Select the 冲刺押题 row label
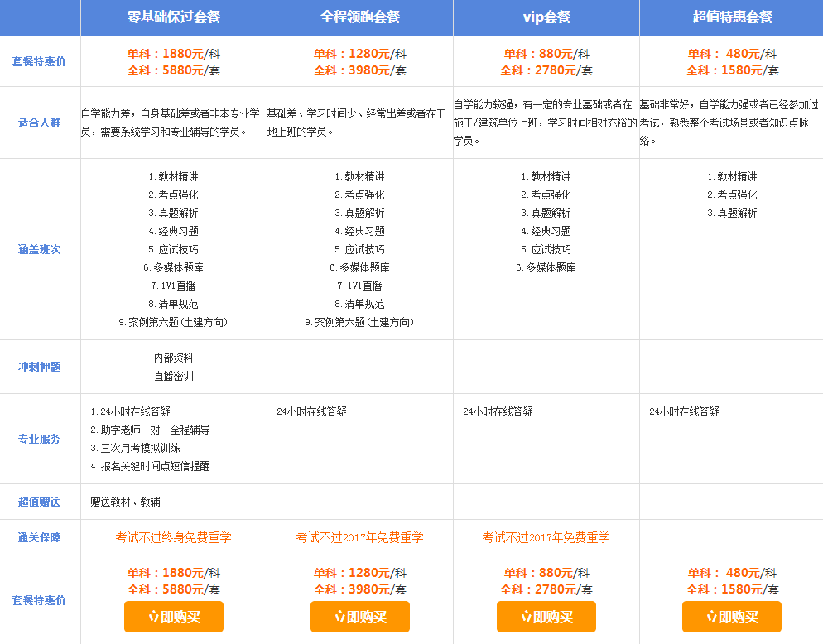Image resolution: width=823 pixels, height=644 pixels. coord(40,367)
